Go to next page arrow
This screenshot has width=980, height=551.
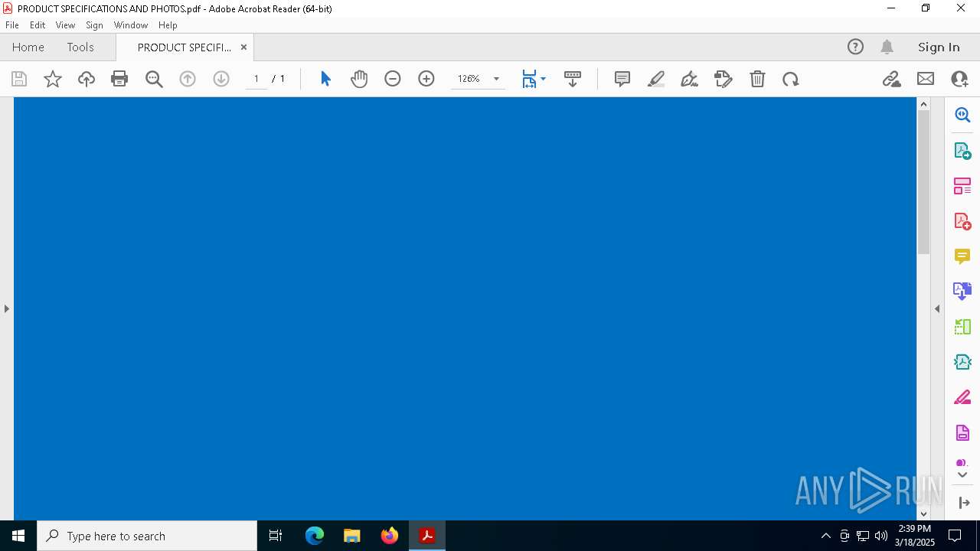click(221, 79)
